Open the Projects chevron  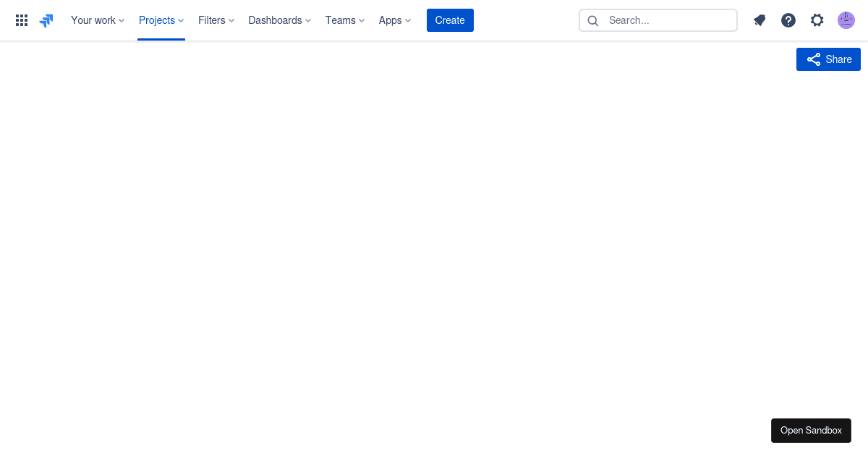[180, 20]
